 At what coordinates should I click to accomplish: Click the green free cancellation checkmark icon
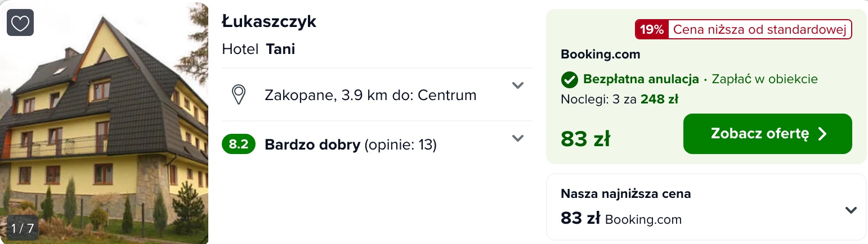click(x=570, y=80)
